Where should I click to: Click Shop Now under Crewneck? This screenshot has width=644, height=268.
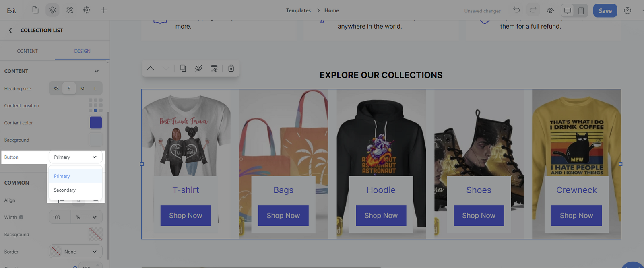(576, 216)
